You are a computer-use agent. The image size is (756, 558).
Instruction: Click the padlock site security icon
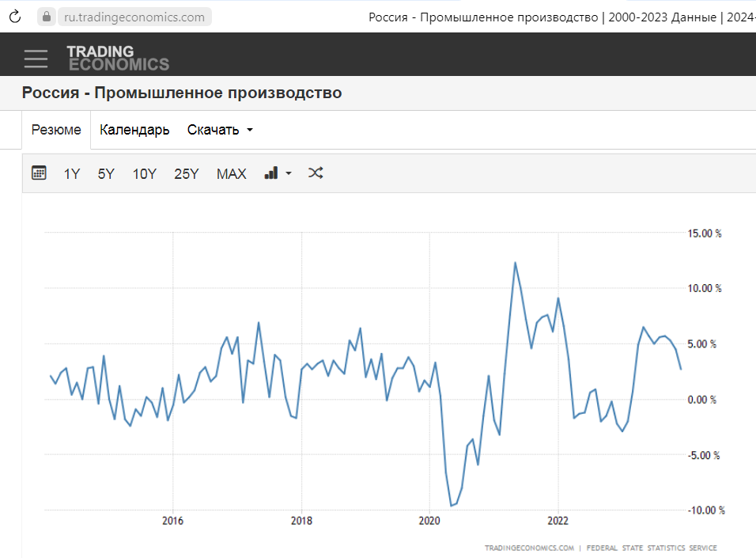coord(47,17)
